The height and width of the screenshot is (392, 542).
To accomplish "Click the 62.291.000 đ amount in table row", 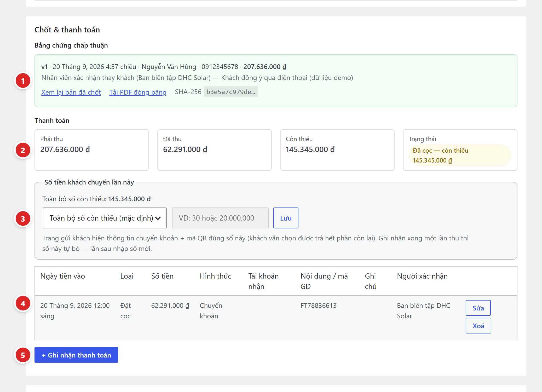I will [x=170, y=305].
